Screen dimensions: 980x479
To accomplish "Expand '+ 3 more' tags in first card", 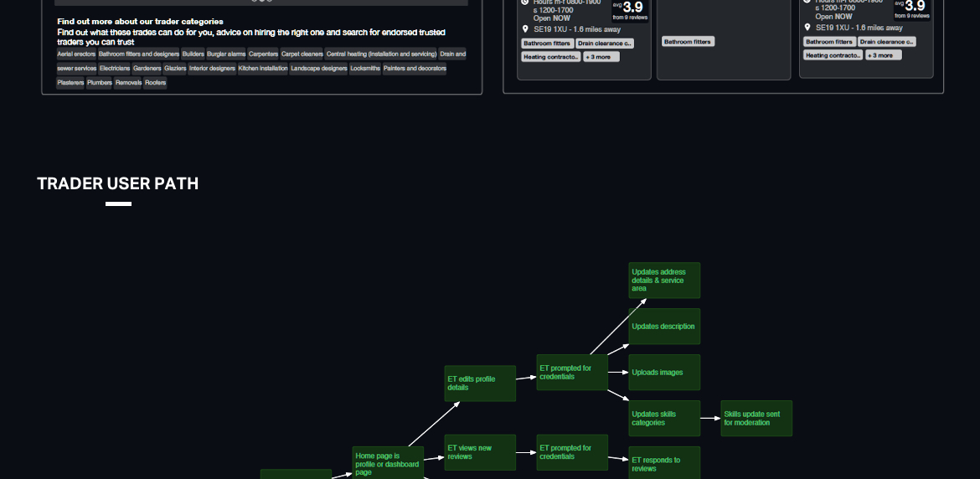I will 601,56.
